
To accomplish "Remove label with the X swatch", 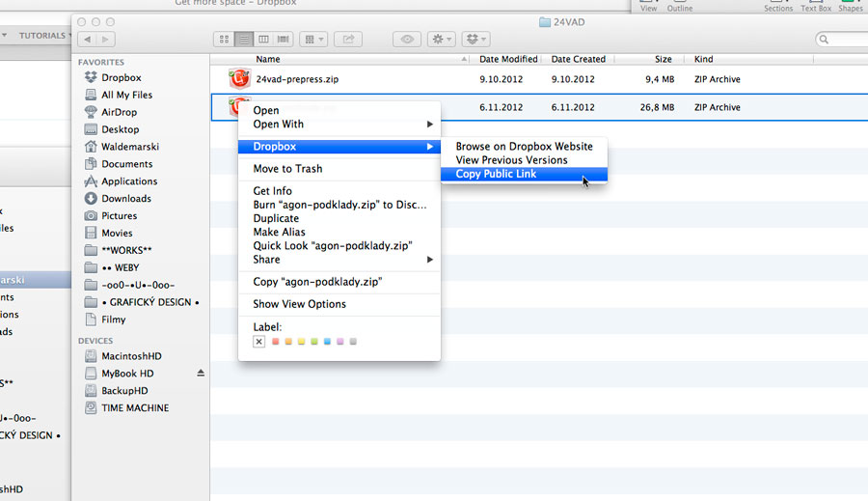I will point(258,342).
